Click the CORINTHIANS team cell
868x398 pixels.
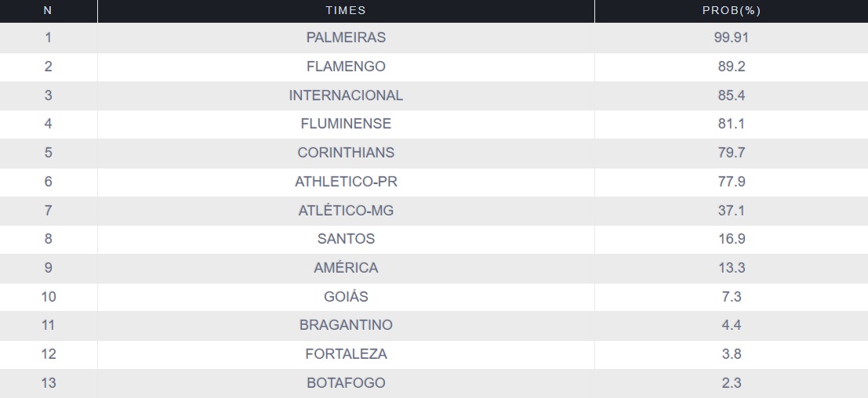pyautogui.click(x=346, y=153)
